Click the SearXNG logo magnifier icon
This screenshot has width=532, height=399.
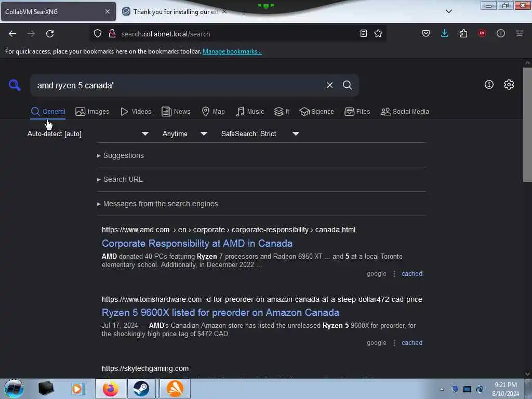pos(15,85)
